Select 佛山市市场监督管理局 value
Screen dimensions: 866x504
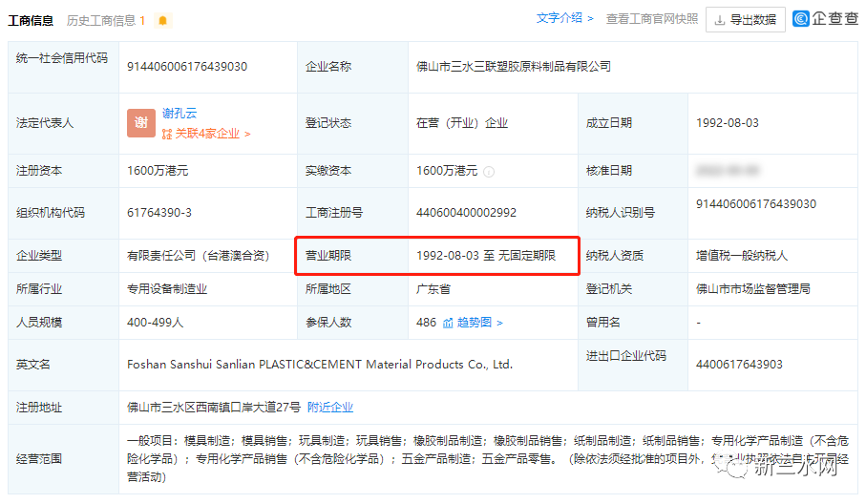[x=752, y=289]
